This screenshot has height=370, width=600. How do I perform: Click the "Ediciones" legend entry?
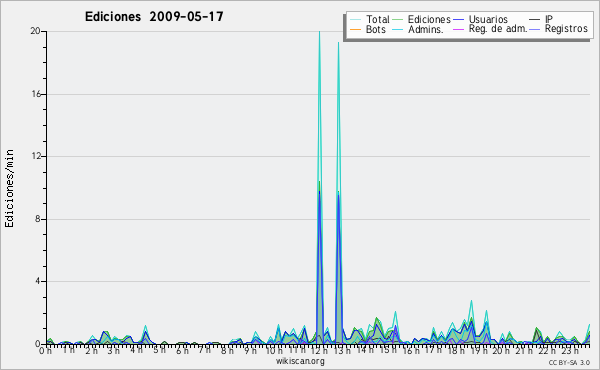point(429,19)
